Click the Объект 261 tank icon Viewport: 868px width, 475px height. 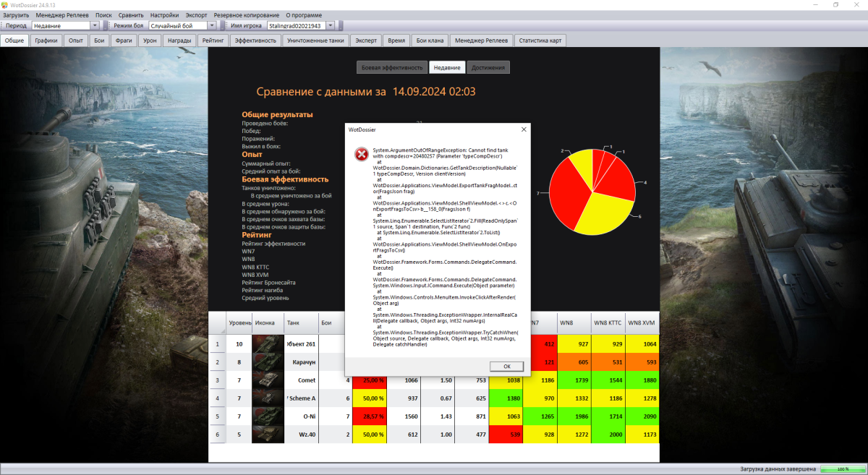(x=267, y=344)
